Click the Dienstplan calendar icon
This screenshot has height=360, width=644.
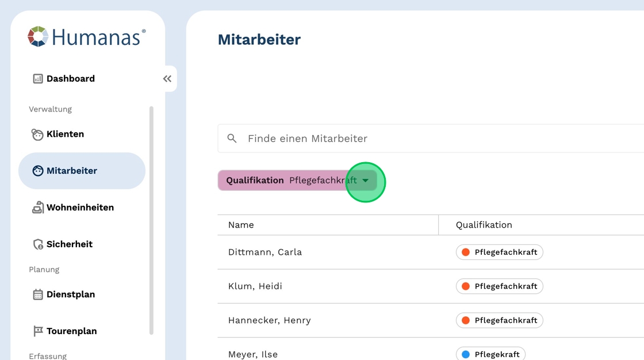click(38, 294)
